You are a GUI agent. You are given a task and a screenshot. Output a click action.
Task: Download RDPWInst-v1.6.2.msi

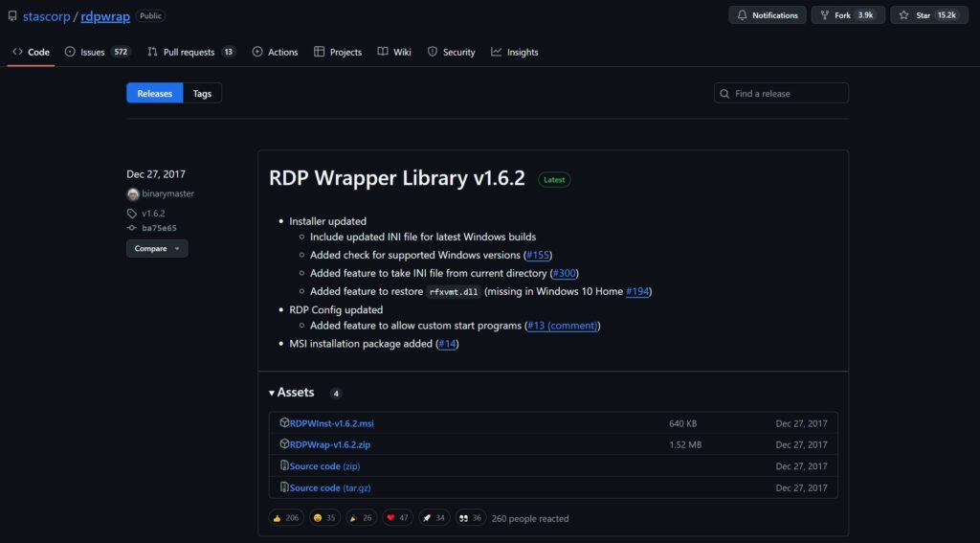(332, 423)
